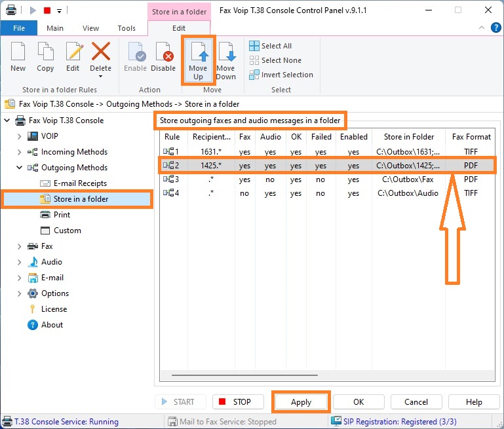Expand the Audio tree node
Image resolution: width=504 pixels, height=429 pixels.
[x=19, y=262]
